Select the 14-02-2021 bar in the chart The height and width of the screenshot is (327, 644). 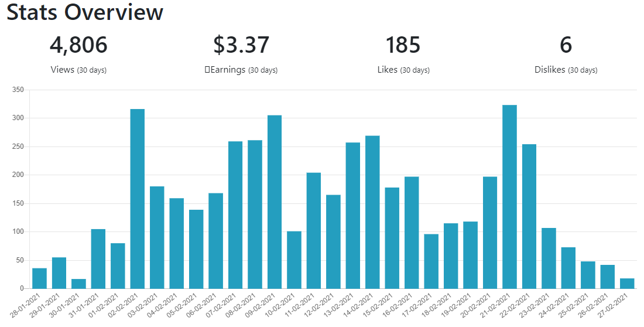pyautogui.click(x=372, y=212)
